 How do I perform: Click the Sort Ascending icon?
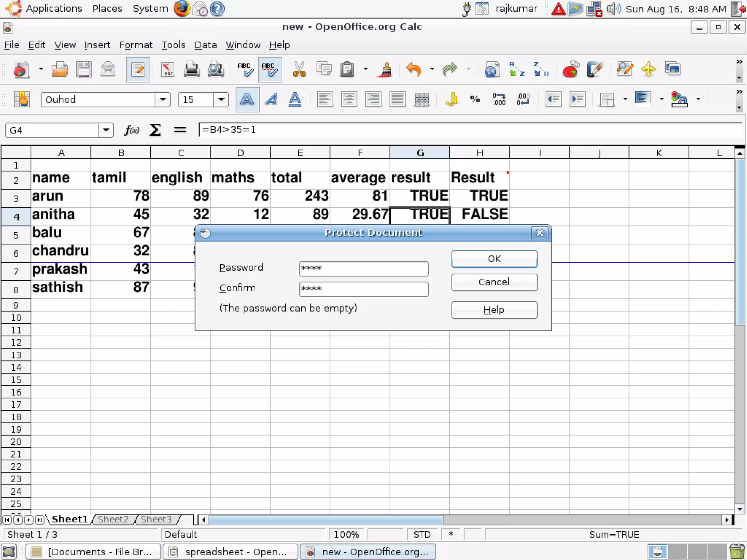516,69
